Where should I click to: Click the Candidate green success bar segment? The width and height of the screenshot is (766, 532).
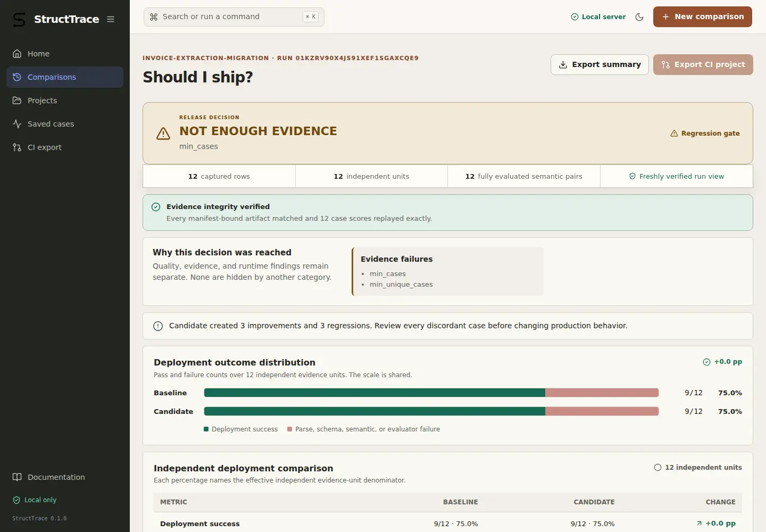coord(374,411)
